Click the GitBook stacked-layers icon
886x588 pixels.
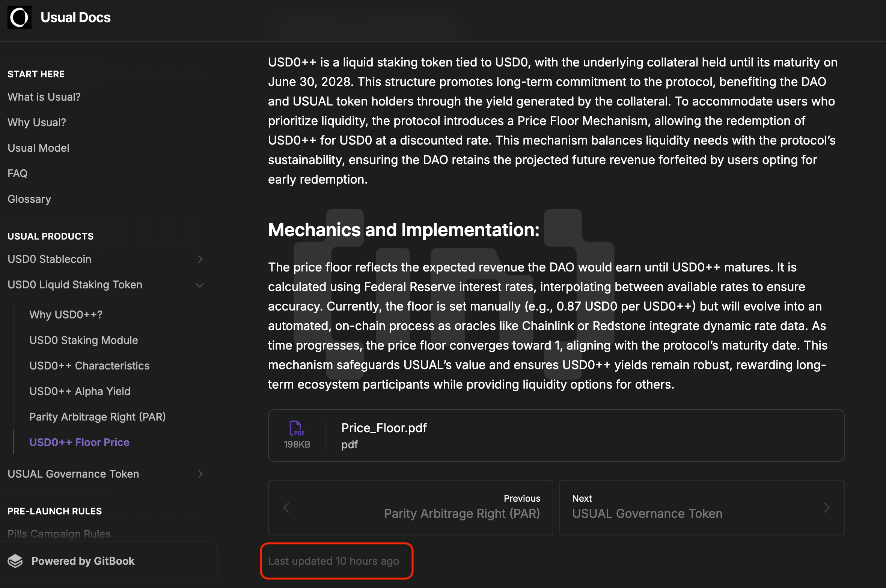[15, 561]
